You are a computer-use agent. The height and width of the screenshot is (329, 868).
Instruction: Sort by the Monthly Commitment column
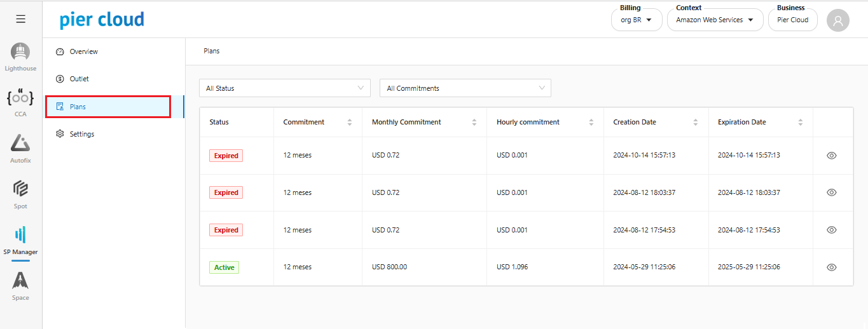click(475, 122)
